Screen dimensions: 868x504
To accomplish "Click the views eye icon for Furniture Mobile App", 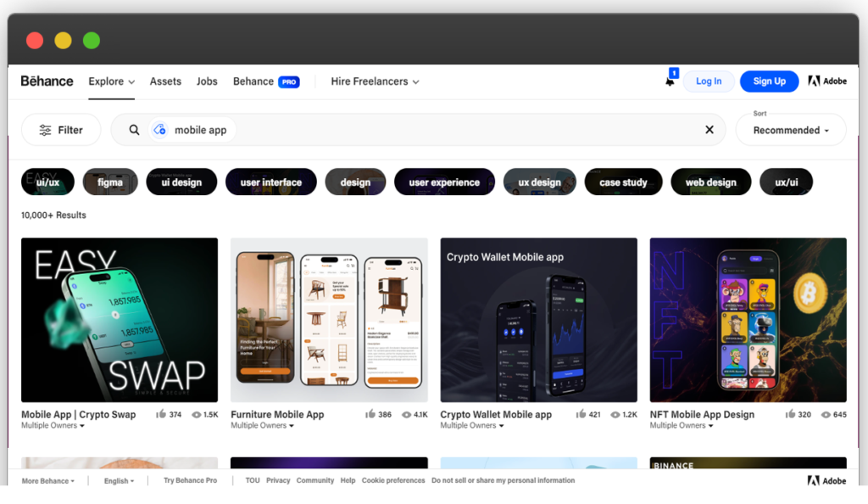I will [x=406, y=415].
